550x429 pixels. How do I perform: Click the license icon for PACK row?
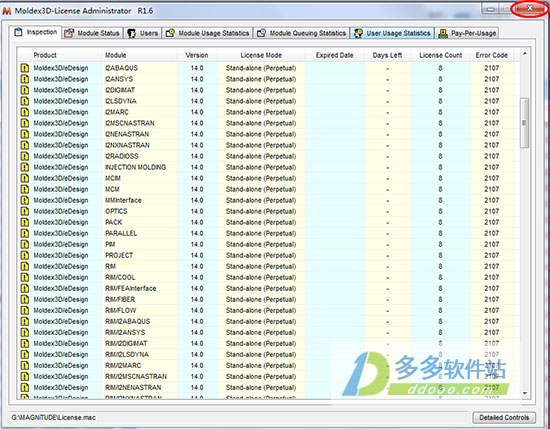24,222
